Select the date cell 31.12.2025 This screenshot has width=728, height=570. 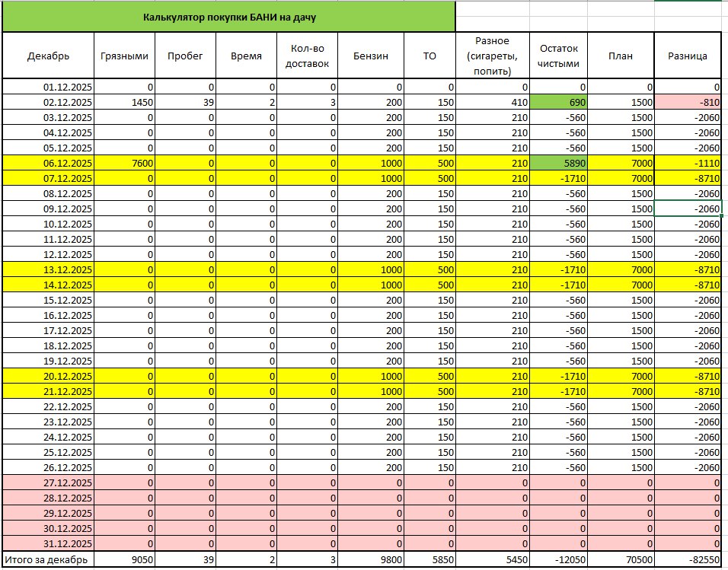click(48, 543)
